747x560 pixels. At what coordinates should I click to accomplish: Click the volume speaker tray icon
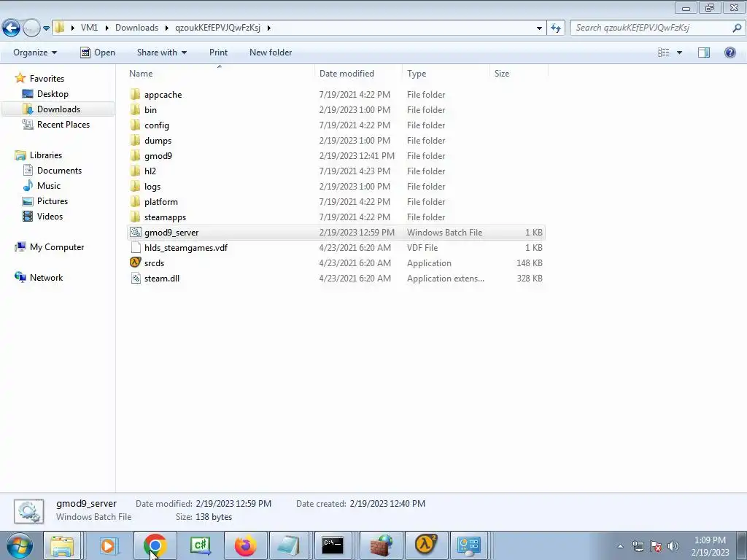673,546
